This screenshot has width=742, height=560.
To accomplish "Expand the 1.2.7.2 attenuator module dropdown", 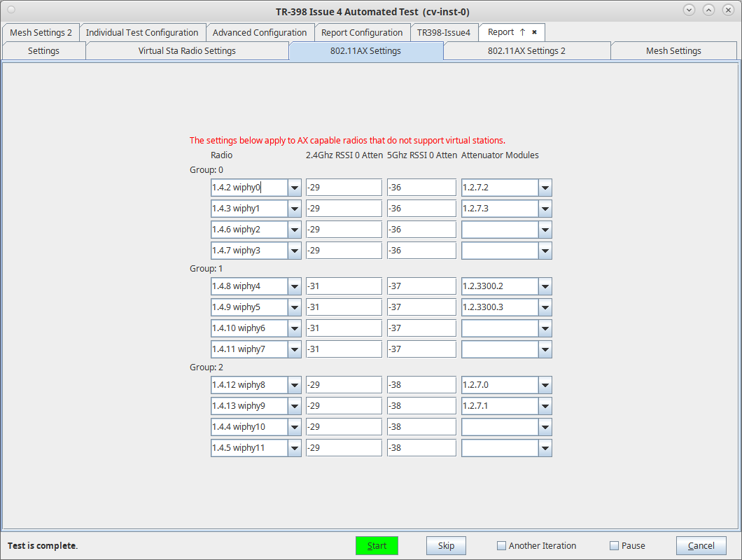I will (545, 188).
